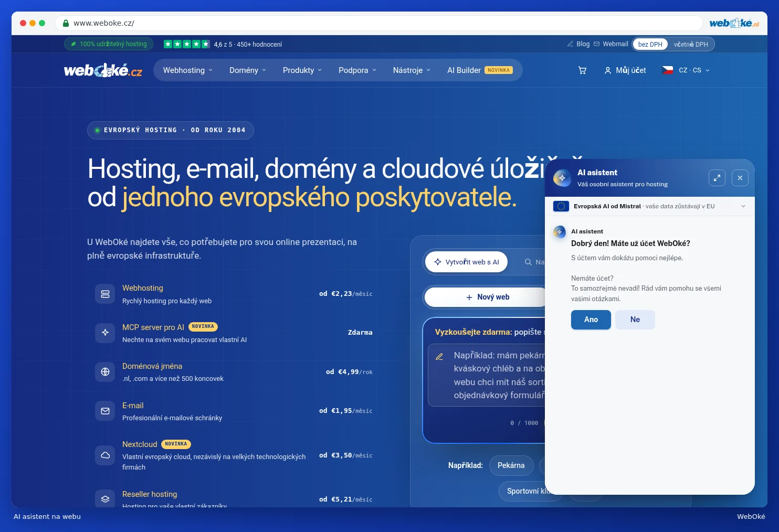Screen dimensions: 779x532
Task: Choose the Pekárna example chip
Action: point(511,465)
